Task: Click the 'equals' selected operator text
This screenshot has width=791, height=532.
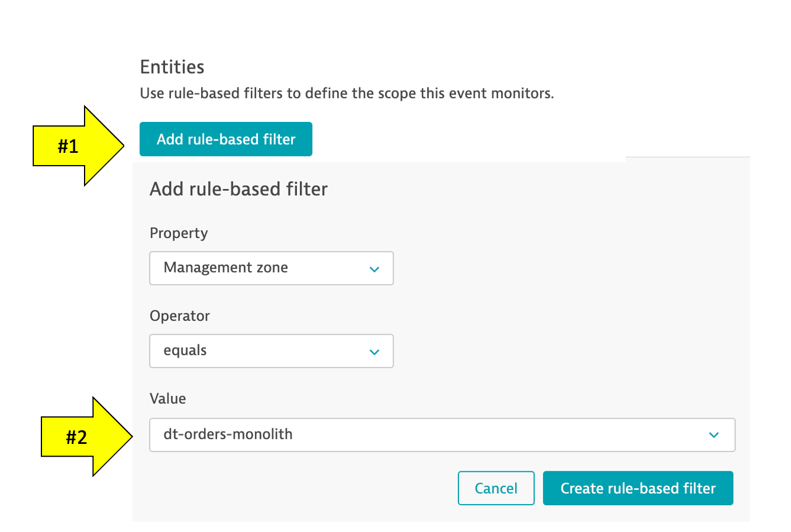Action: click(x=185, y=351)
